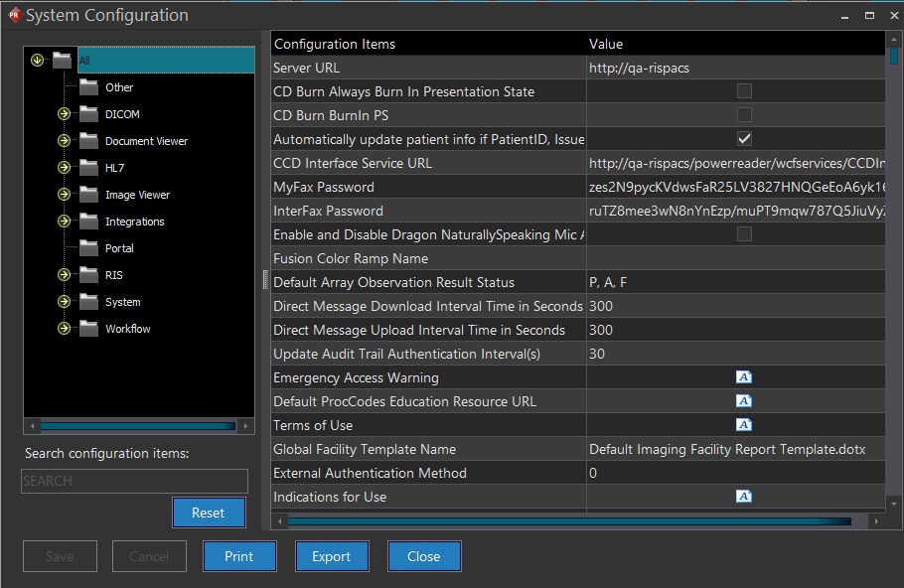Click the Workflow folder icon
This screenshot has width=904, height=588.
(88, 329)
